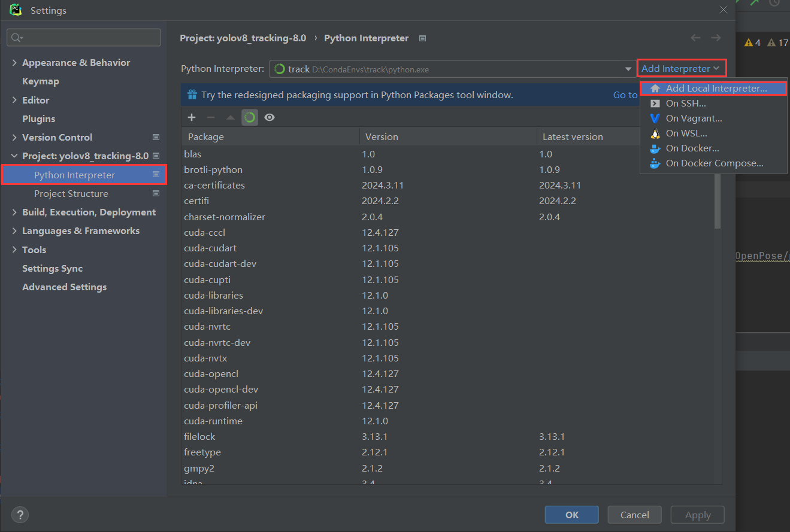Toggle the show early releases eye icon
The height and width of the screenshot is (532, 790).
pyautogui.click(x=270, y=117)
